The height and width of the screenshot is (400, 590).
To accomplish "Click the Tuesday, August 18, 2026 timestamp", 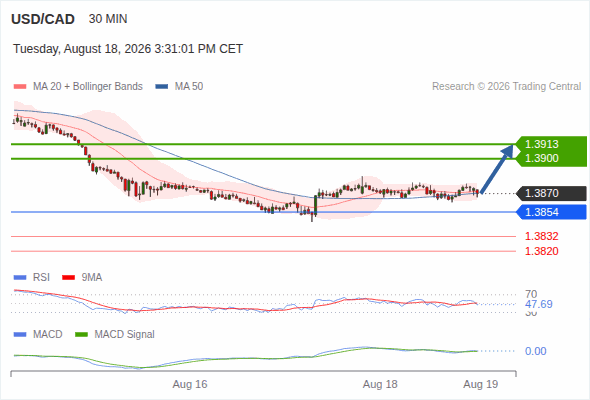I will click(x=128, y=49).
